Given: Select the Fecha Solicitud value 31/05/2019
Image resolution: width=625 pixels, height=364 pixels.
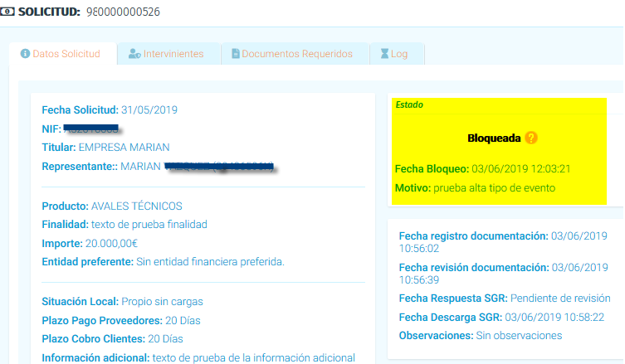Looking at the screenshot, I should (149, 110).
